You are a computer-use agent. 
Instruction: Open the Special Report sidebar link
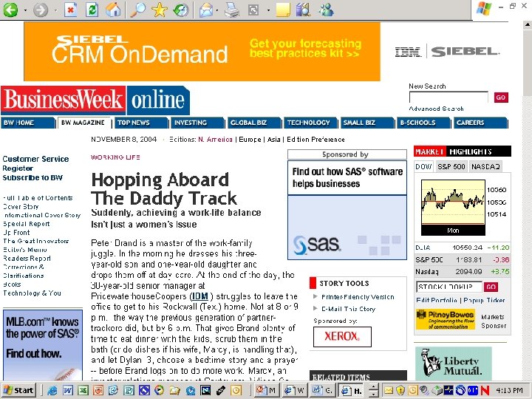click(x=27, y=224)
